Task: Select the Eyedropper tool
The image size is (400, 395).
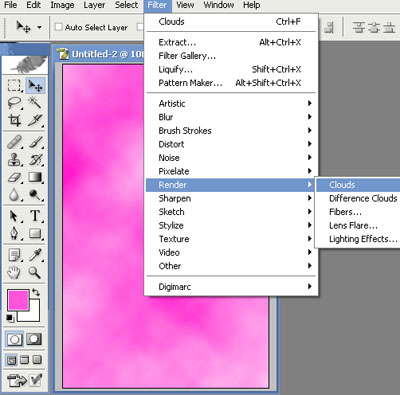Action: coord(35,255)
